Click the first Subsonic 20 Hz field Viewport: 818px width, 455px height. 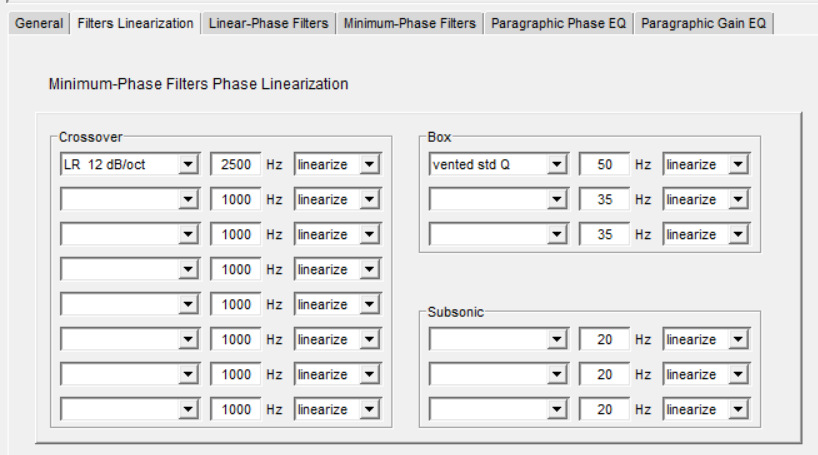point(604,340)
